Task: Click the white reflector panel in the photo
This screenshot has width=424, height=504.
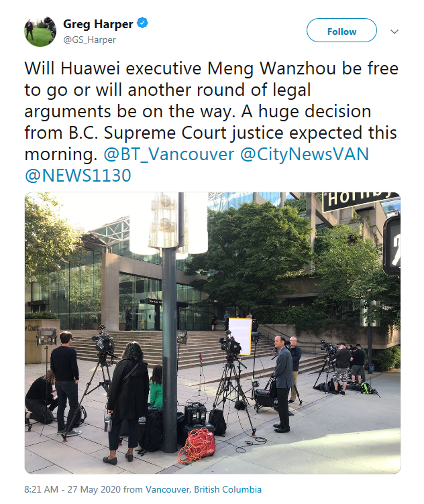Action: click(x=240, y=336)
